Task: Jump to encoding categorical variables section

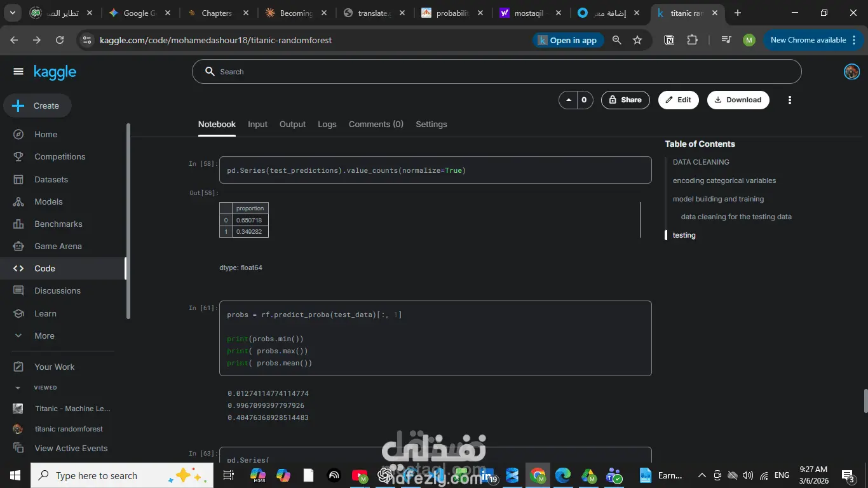Action: click(724, 180)
